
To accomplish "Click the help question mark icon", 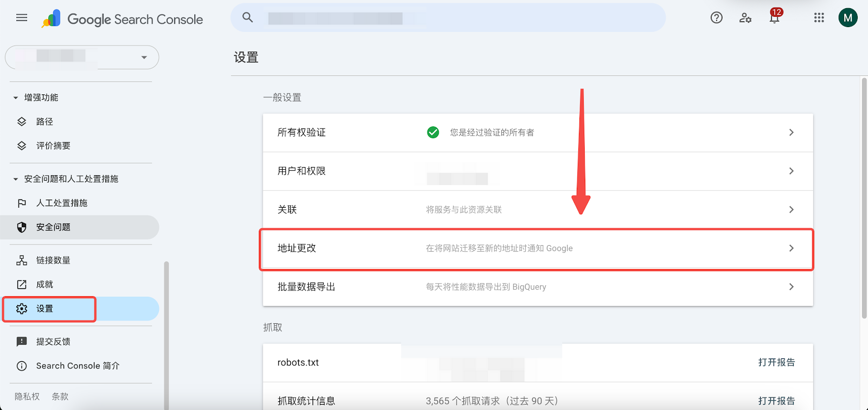I will point(717,18).
